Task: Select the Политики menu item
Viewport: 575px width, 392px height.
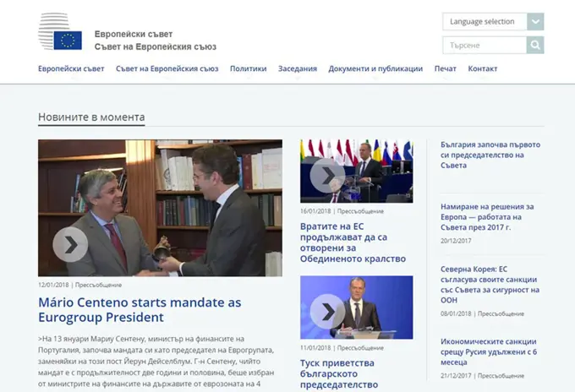Action: (248, 69)
